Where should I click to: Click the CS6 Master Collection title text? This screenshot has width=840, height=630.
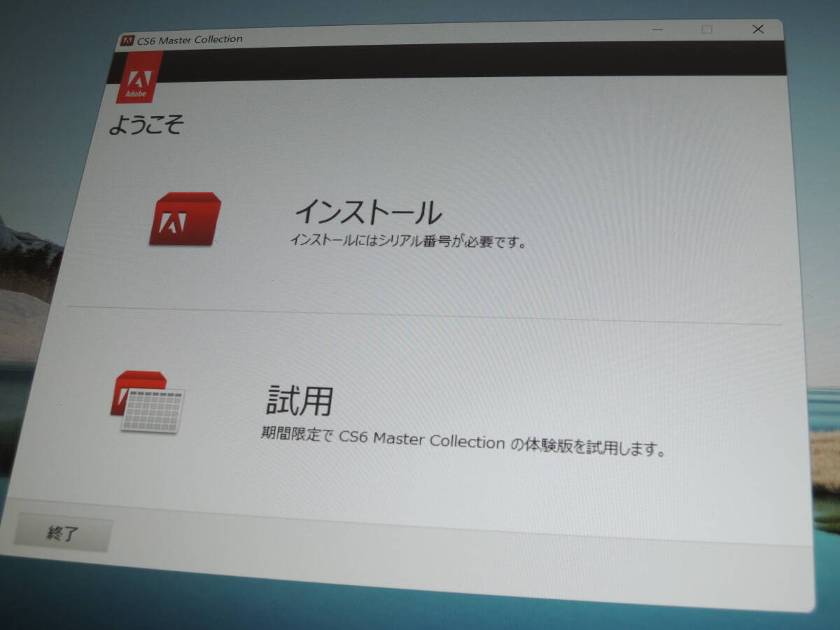190,39
